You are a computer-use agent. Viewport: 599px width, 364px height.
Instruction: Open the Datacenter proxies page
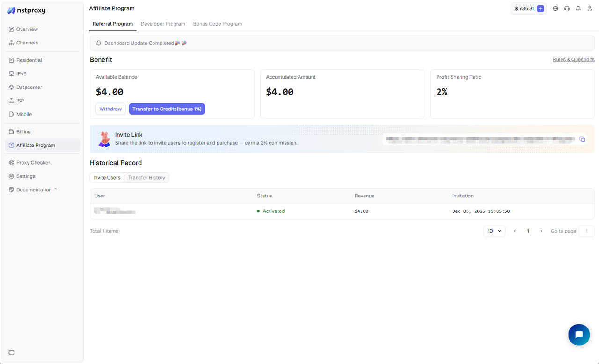pos(29,87)
